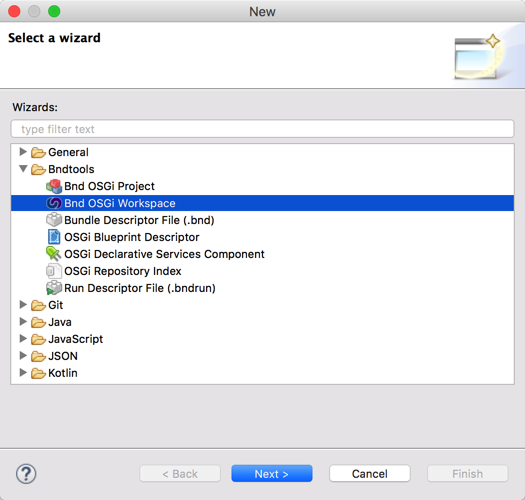Click the Bnd OSGi Workspace swirl icon
The width and height of the screenshot is (525, 500).
pyautogui.click(x=54, y=203)
